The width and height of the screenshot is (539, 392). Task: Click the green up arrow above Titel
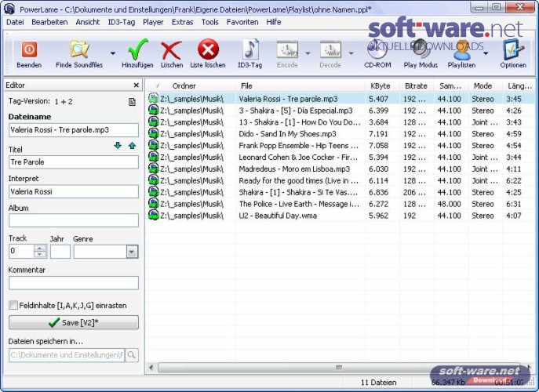click(x=132, y=146)
